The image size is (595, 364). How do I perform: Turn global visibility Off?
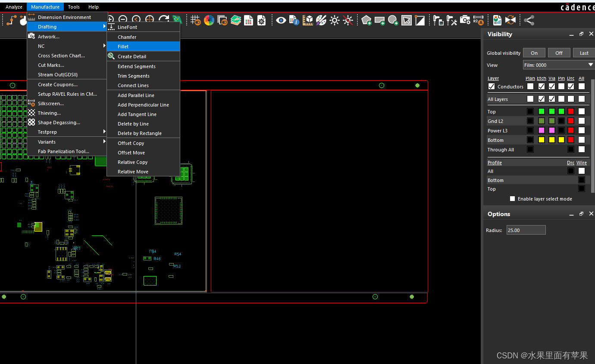point(559,53)
